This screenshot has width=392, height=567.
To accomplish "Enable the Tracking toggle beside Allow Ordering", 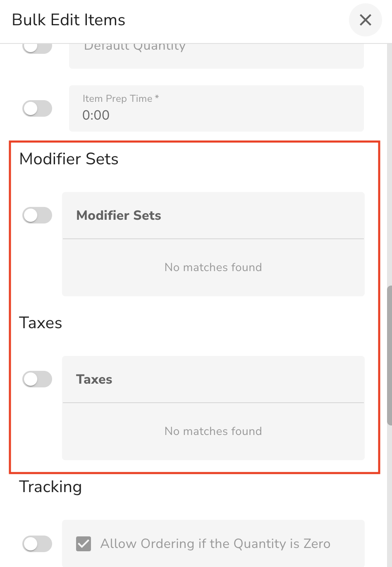I will click(x=37, y=544).
